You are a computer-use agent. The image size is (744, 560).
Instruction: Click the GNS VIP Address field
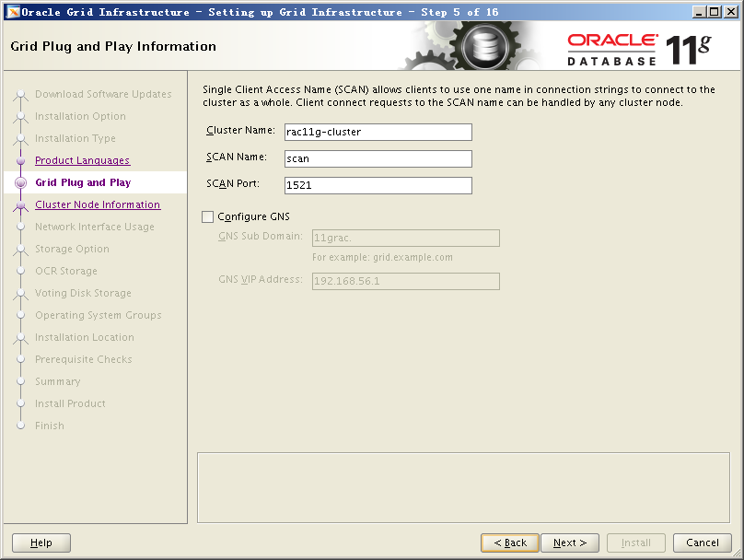click(405, 281)
